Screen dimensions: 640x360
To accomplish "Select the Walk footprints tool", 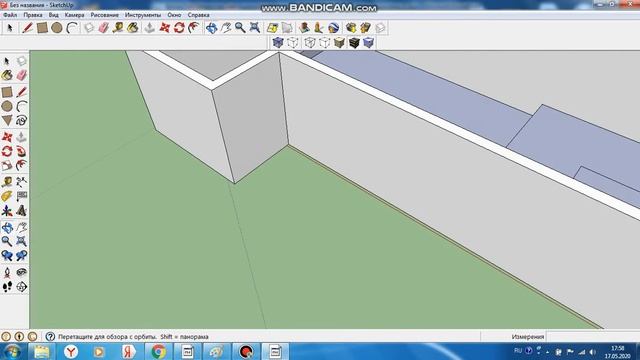I will (x=7, y=287).
